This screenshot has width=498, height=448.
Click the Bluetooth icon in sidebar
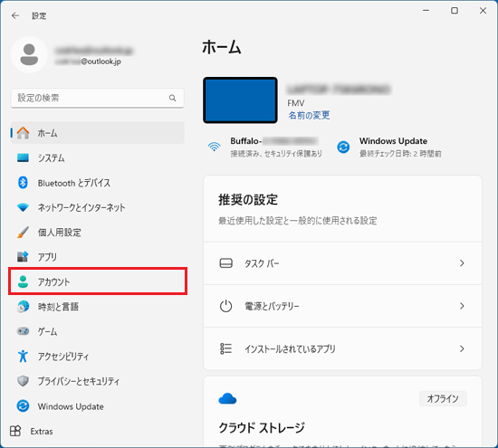(23, 183)
